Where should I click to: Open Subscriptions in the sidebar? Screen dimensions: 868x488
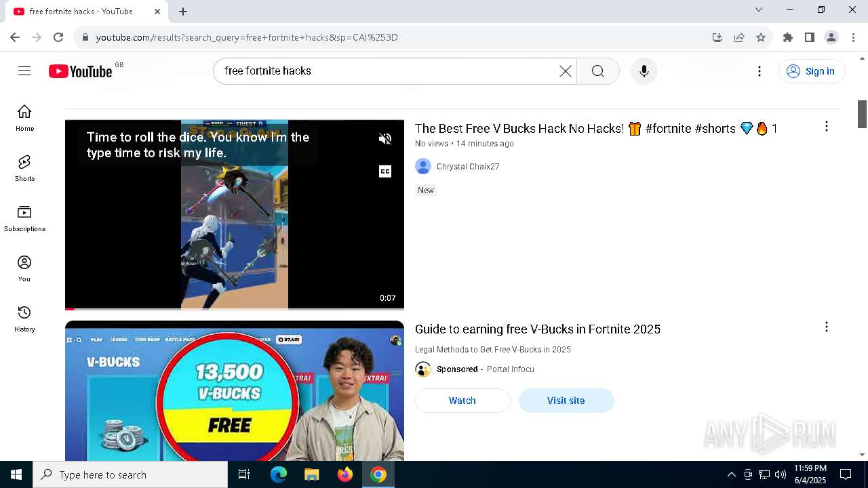point(24,218)
